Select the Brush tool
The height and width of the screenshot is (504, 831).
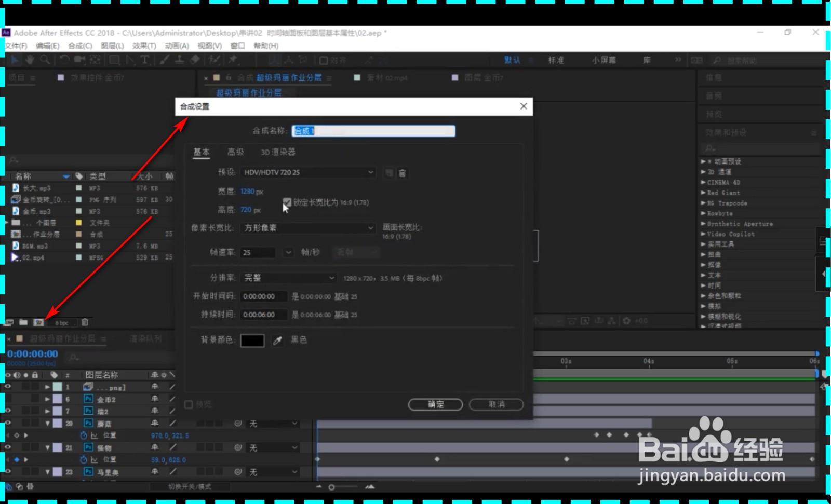pos(164,60)
